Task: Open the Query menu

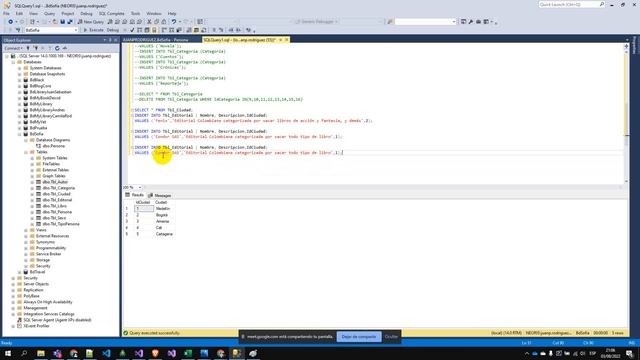Action: [x=49, y=13]
